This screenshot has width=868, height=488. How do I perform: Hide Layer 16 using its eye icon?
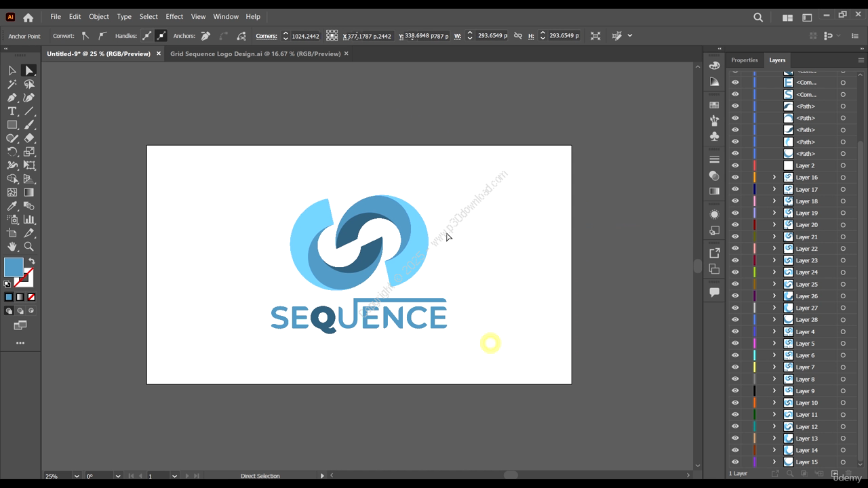(x=735, y=178)
